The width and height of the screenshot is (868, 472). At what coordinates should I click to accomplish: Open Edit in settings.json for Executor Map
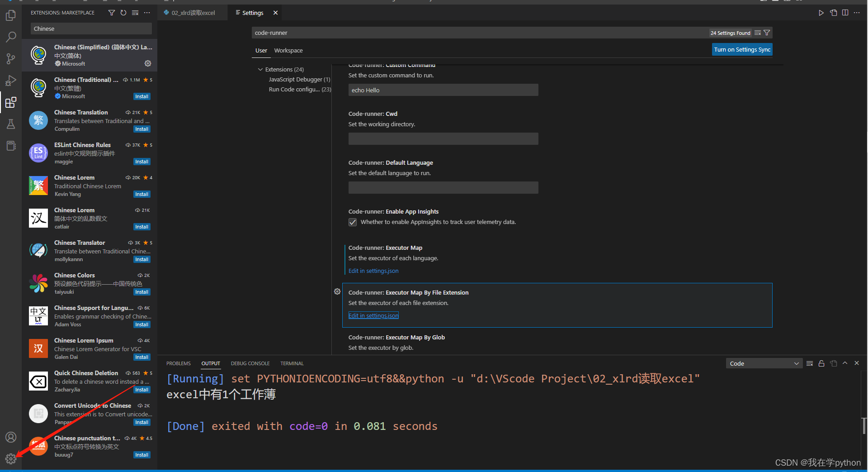point(373,271)
